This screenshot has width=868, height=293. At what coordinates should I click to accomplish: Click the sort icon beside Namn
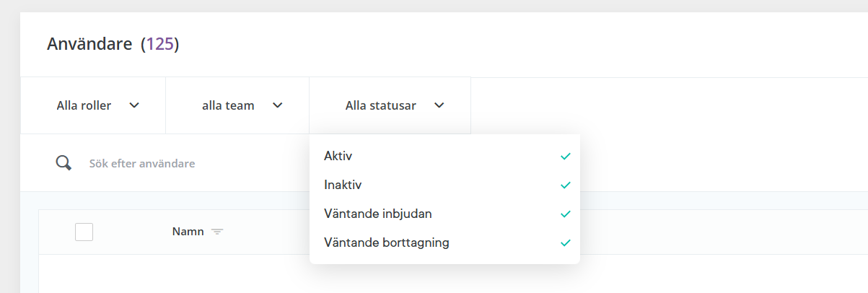coord(217,232)
